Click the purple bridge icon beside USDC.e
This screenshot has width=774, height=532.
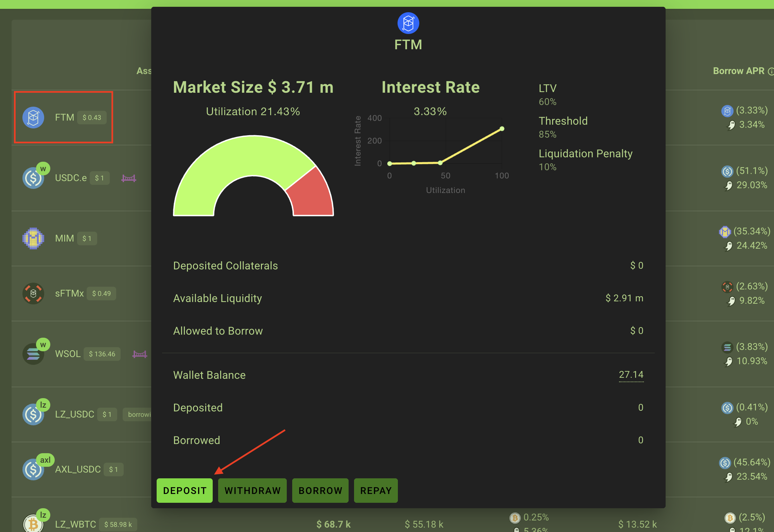click(x=129, y=178)
